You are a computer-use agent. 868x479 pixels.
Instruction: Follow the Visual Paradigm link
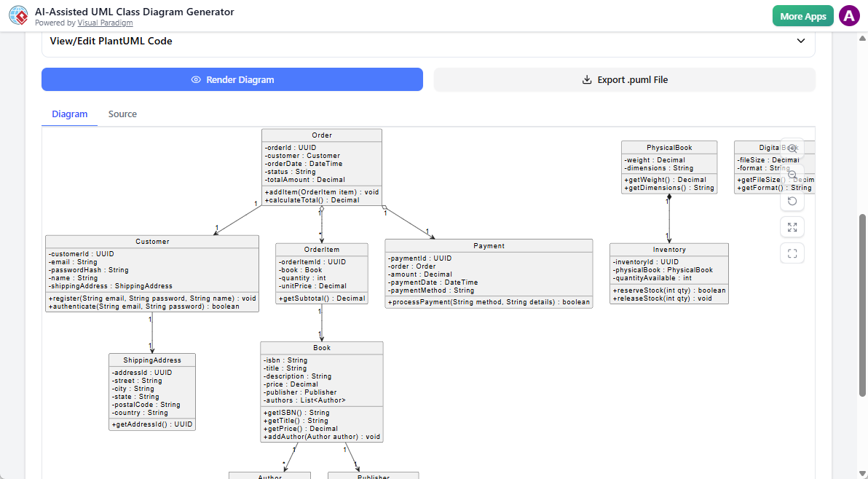[x=105, y=23]
